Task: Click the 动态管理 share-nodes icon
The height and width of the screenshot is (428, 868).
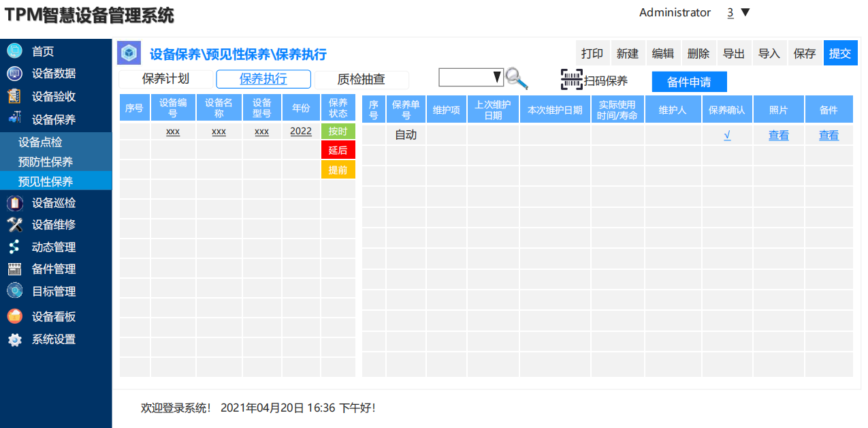Action: pos(14,247)
